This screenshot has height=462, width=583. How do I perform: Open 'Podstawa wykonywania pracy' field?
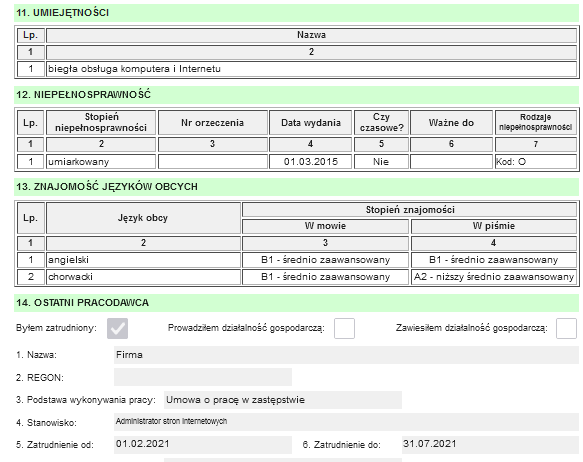pyautogui.click(x=283, y=400)
